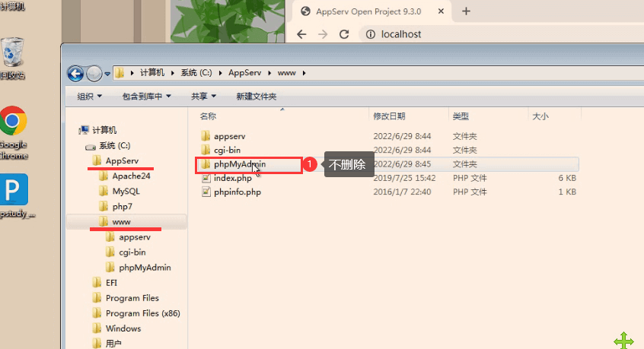The width and height of the screenshot is (644, 349).
Task: Click the computer icon beside 计算机 in tree
Action: (84, 130)
